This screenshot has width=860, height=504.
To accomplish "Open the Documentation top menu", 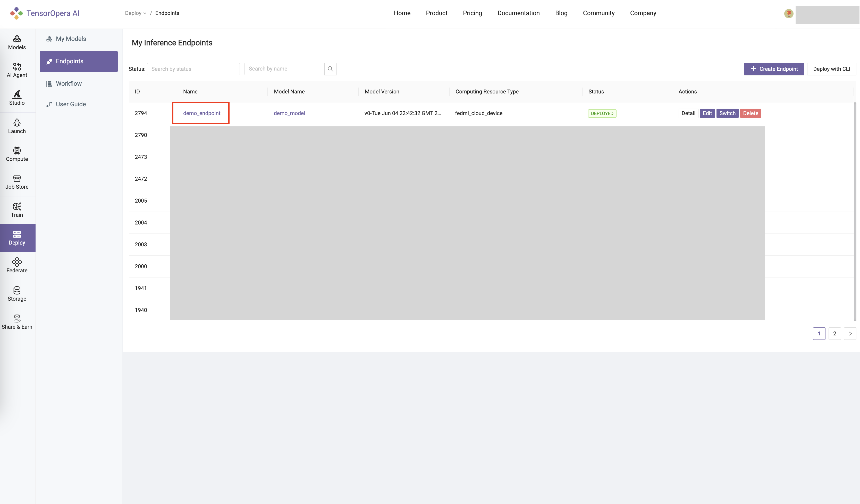I will pos(518,13).
